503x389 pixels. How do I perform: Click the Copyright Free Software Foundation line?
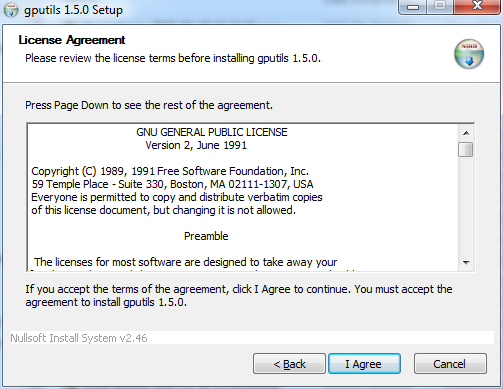(170, 171)
